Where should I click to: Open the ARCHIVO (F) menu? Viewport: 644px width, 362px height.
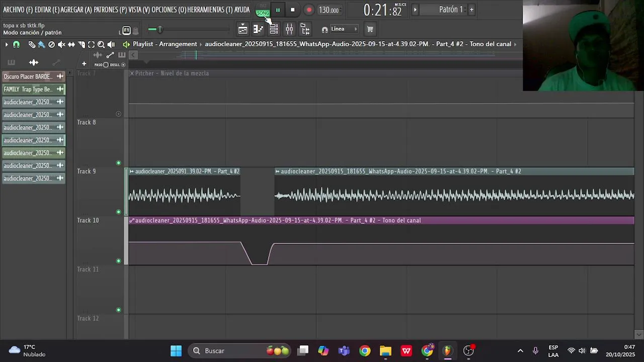coord(18,10)
